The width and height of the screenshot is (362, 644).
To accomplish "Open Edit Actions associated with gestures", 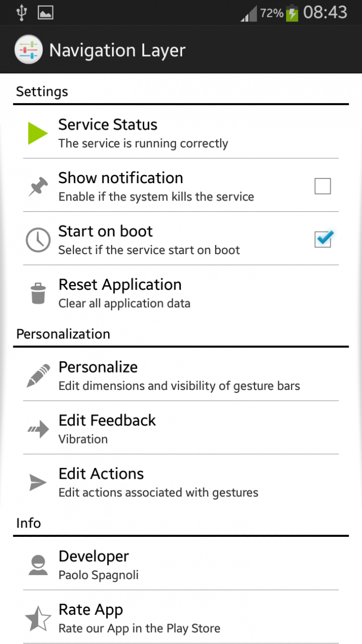I will pos(181,481).
